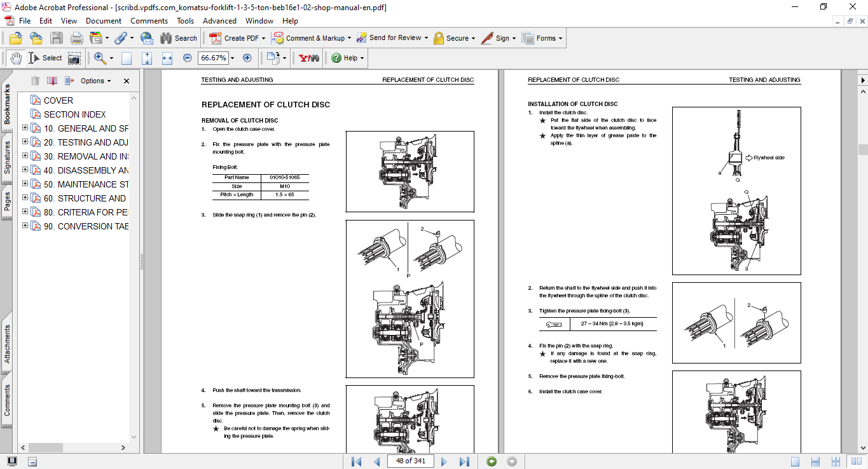868x469 pixels.
Task: Click the Fit Width icon
Action: click(x=167, y=58)
